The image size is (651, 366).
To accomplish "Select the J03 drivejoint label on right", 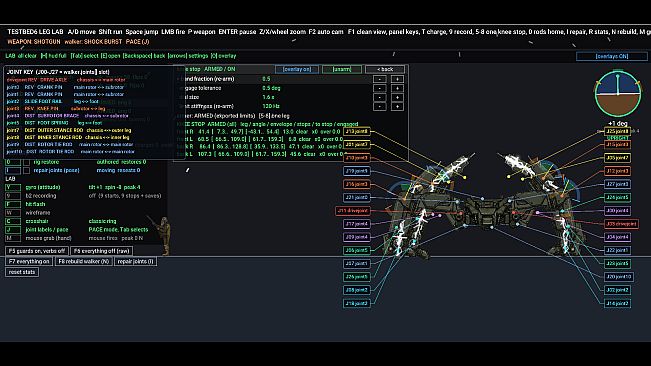I will click(622, 224).
